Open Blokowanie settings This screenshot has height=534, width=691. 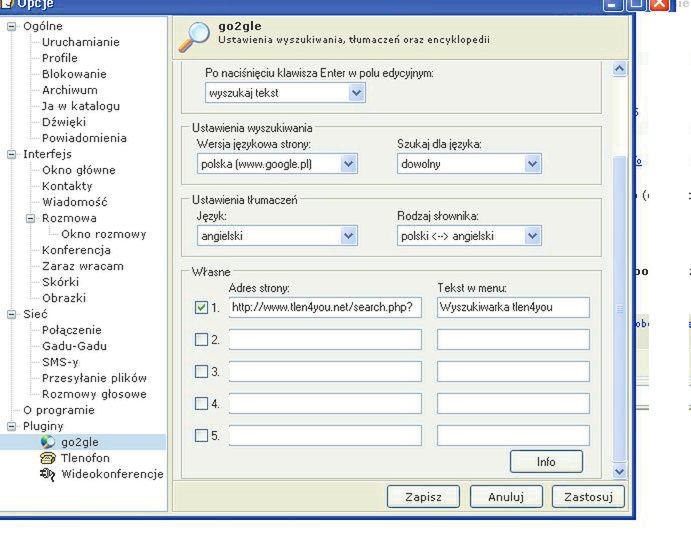point(74,74)
